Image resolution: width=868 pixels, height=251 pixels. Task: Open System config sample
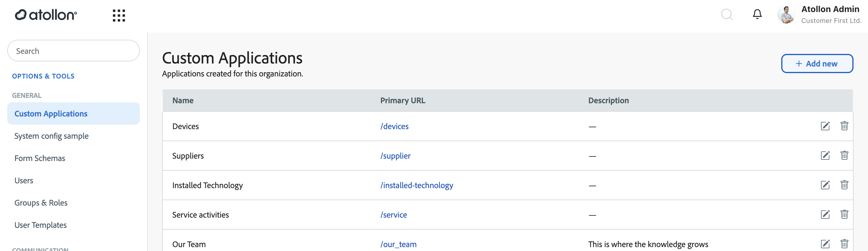[51, 136]
